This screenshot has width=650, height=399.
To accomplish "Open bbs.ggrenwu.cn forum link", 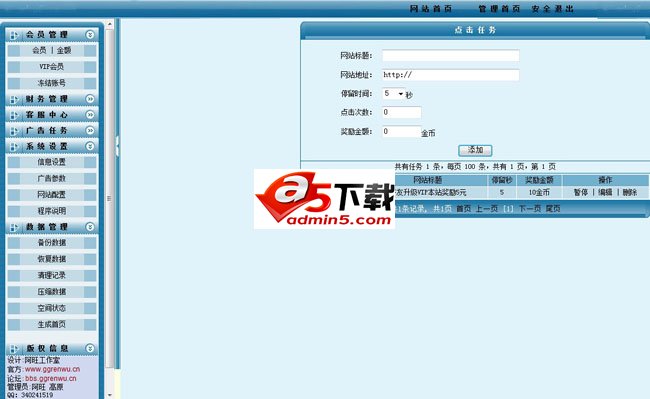I will coord(51,378).
